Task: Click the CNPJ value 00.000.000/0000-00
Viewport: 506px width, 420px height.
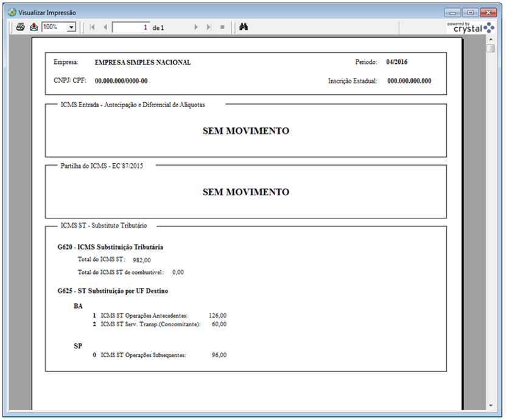Action: [x=121, y=81]
